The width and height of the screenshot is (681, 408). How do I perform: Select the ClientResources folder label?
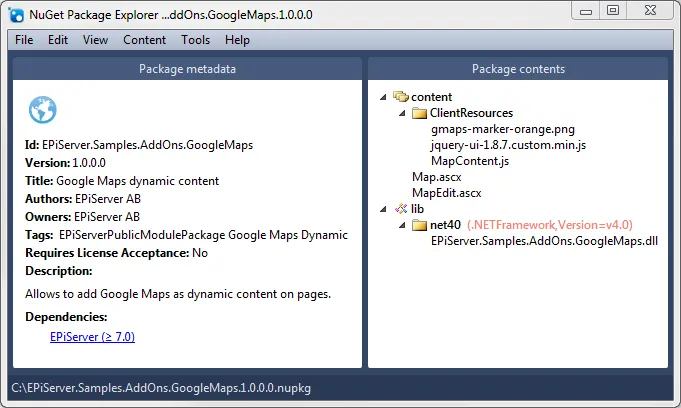[x=471, y=113]
